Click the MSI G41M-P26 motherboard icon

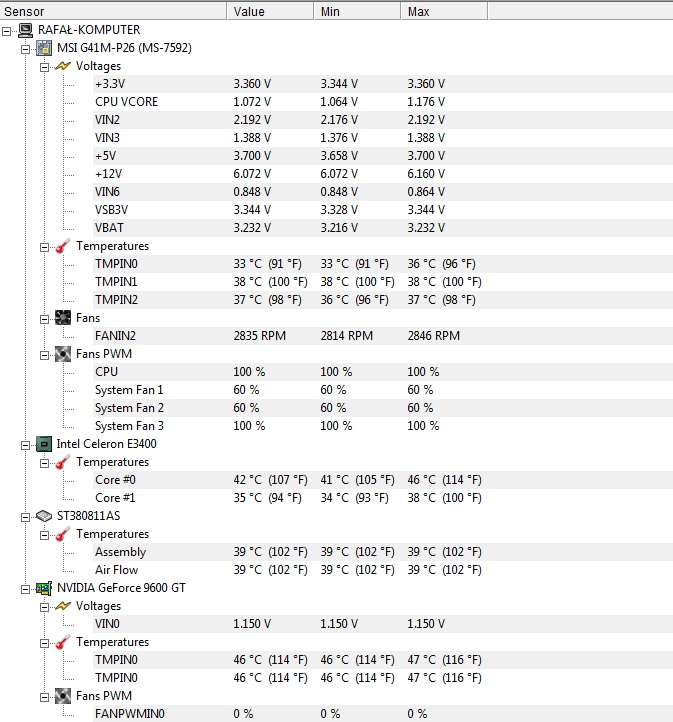pos(44,48)
